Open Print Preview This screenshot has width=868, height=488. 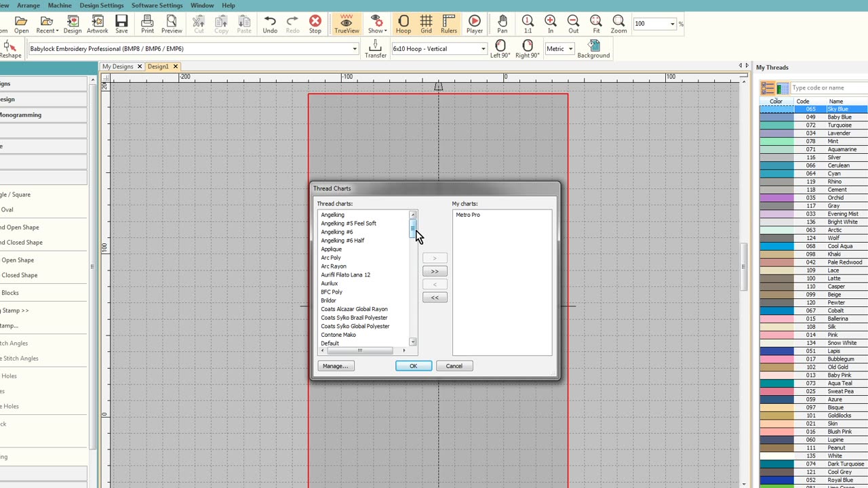tap(172, 24)
